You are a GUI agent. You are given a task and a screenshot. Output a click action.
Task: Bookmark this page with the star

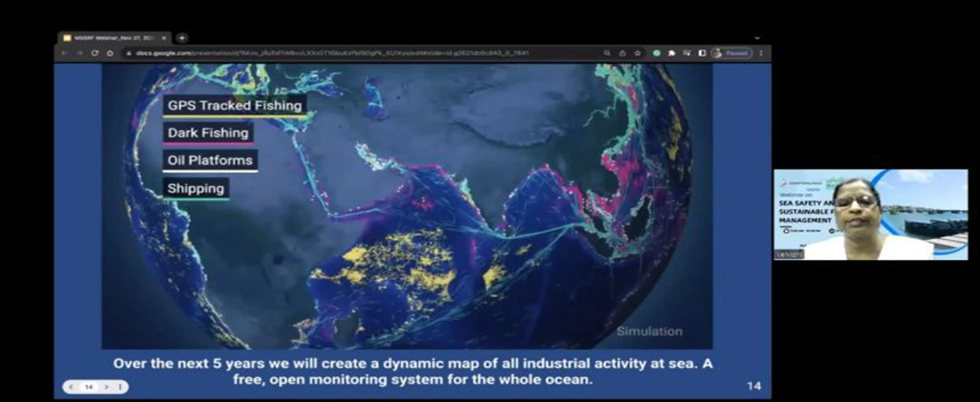(638, 53)
